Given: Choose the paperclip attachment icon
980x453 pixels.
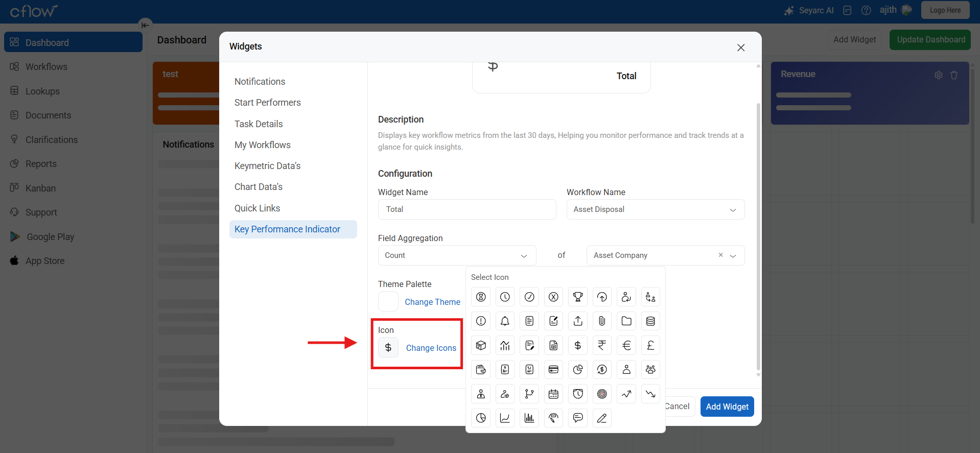Looking at the screenshot, I should point(602,321).
